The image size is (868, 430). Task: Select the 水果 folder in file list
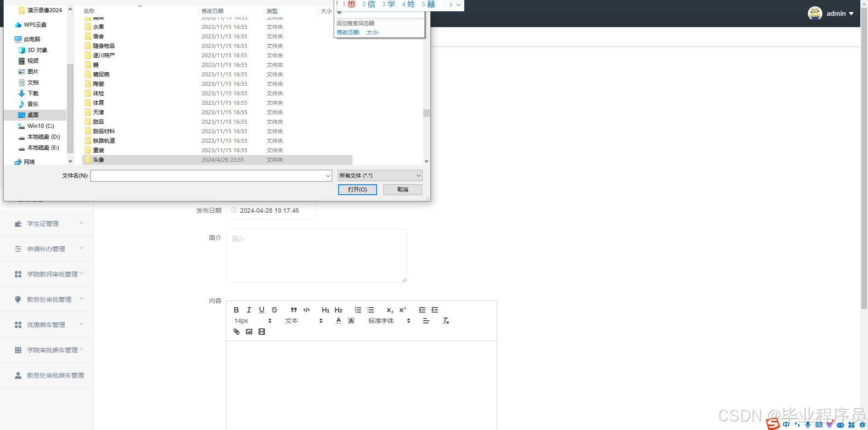[217, 27]
